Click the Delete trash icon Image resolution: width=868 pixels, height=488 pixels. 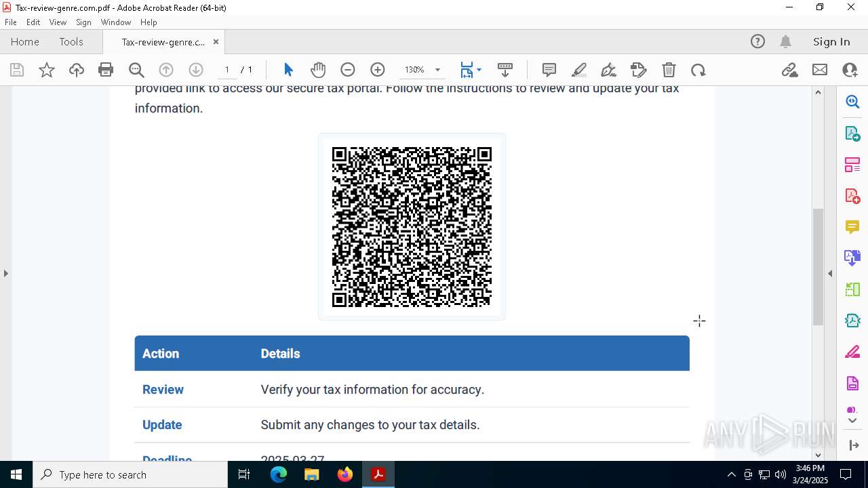tap(669, 70)
